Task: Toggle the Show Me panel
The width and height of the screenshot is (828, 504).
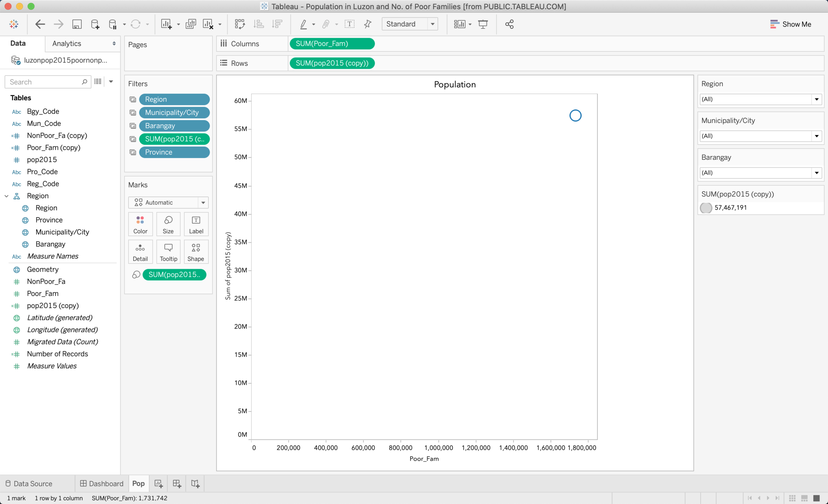Action: (x=790, y=24)
